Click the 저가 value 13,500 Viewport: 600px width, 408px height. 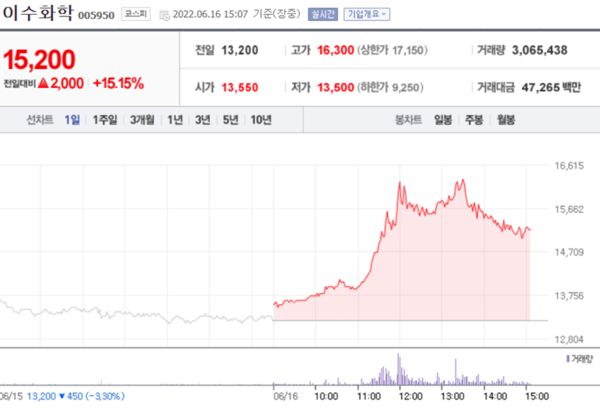336,87
